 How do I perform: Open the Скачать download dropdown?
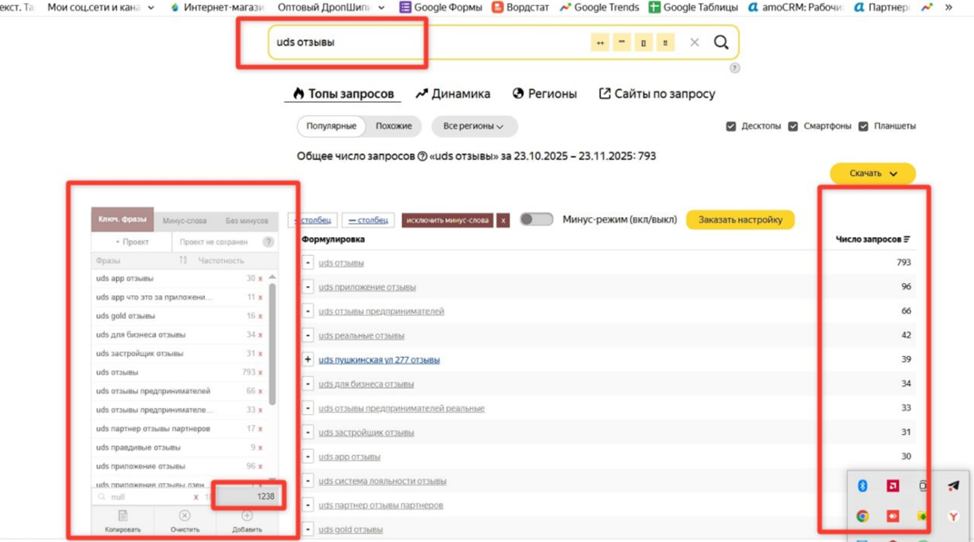(873, 173)
